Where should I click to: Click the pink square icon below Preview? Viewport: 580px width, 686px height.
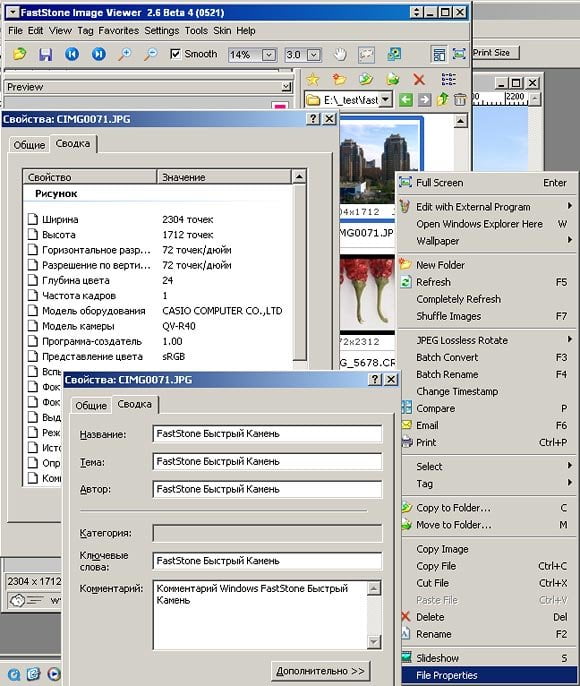[x=280, y=106]
